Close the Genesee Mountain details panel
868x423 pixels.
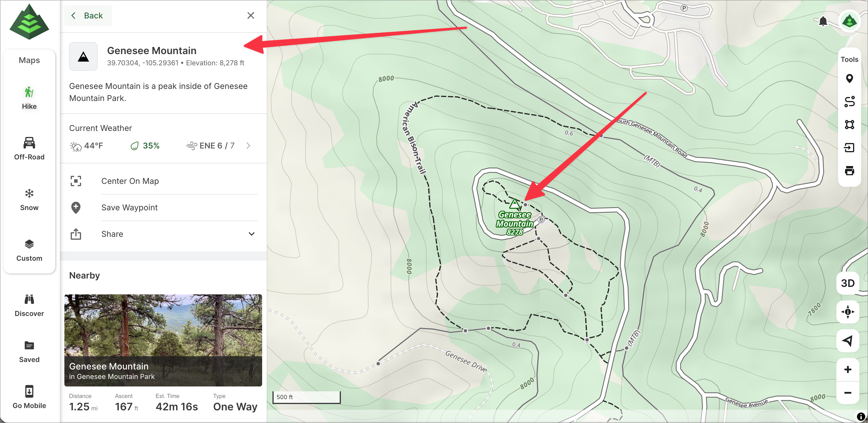[x=250, y=16]
